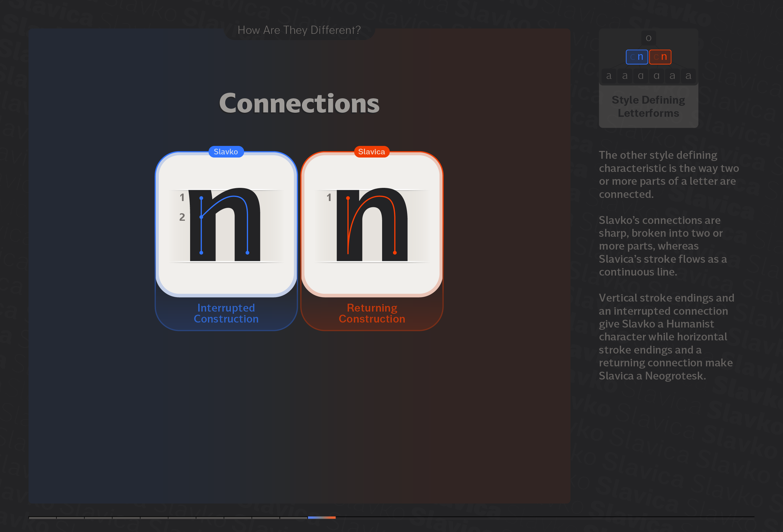Pick the right single-story "ɑ" tile
The width and height of the screenshot is (783, 532).
point(656,76)
